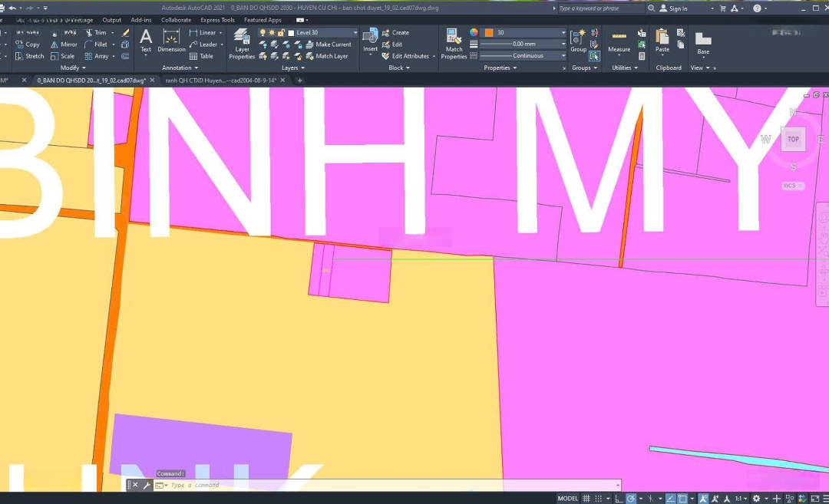Select the Mirror tool

click(68, 44)
